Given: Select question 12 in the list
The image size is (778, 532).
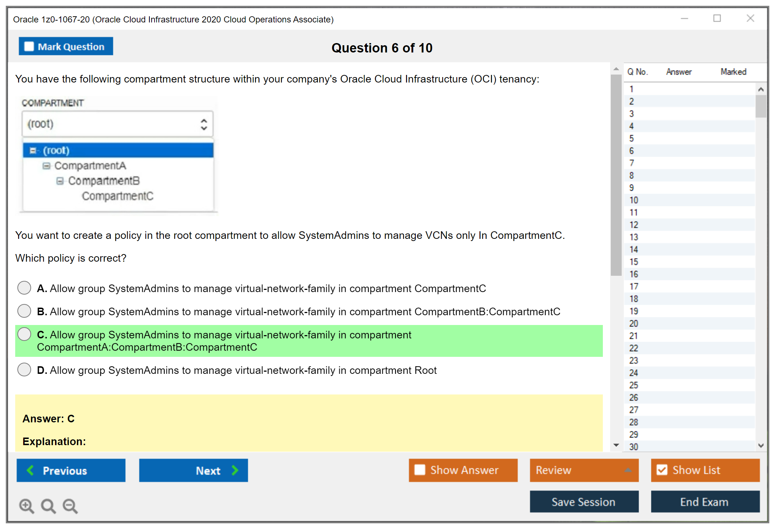Looking at the screenshot, I should click(634, 225).
